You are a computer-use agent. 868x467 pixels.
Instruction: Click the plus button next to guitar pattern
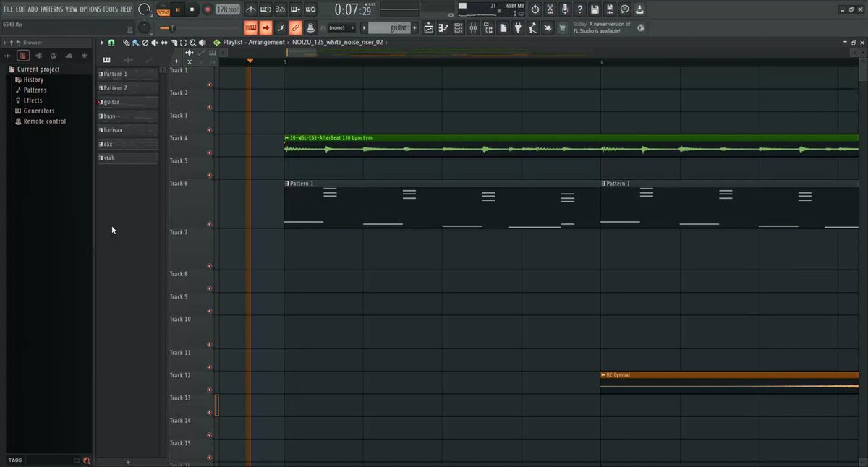tap(415, 28)
